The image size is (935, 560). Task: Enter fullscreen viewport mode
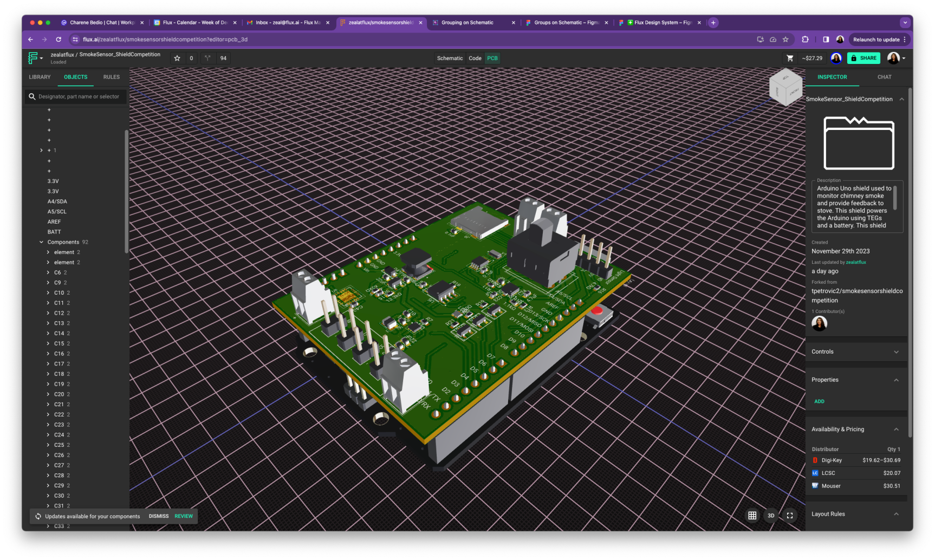(790, 516)
